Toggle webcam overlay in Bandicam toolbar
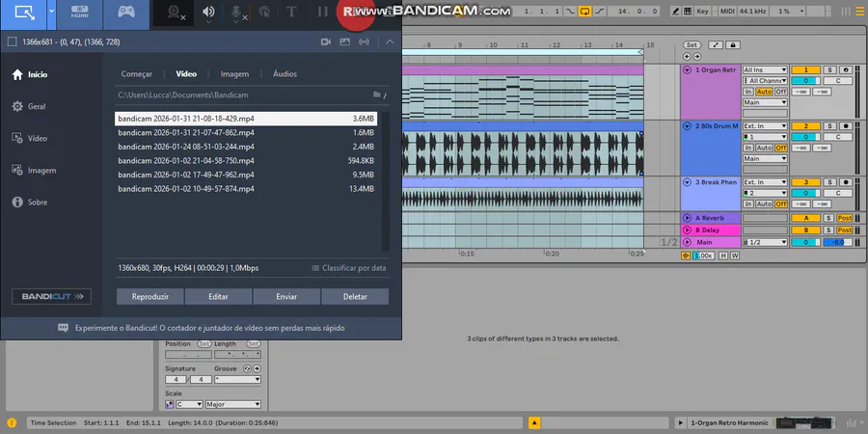The image size is (868, 434). (175, 13)
